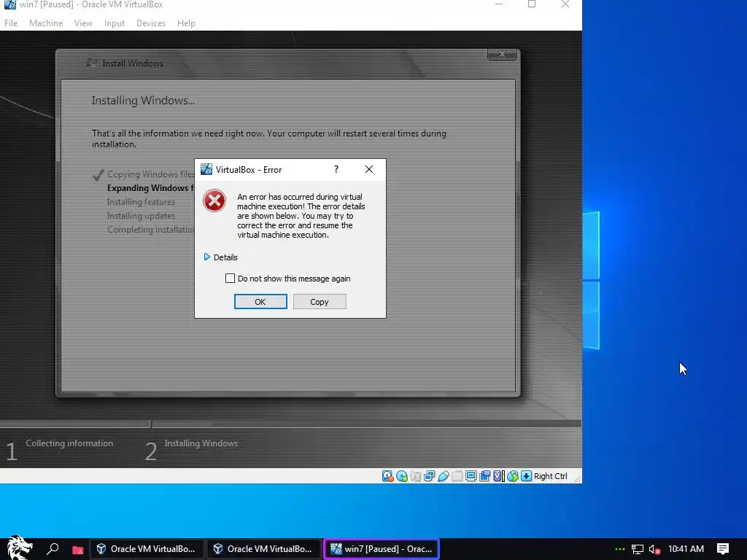Viewport: 747px width, 560px height.
Task: Open the dragon start menu icon
Action: [x=20, y=548]
